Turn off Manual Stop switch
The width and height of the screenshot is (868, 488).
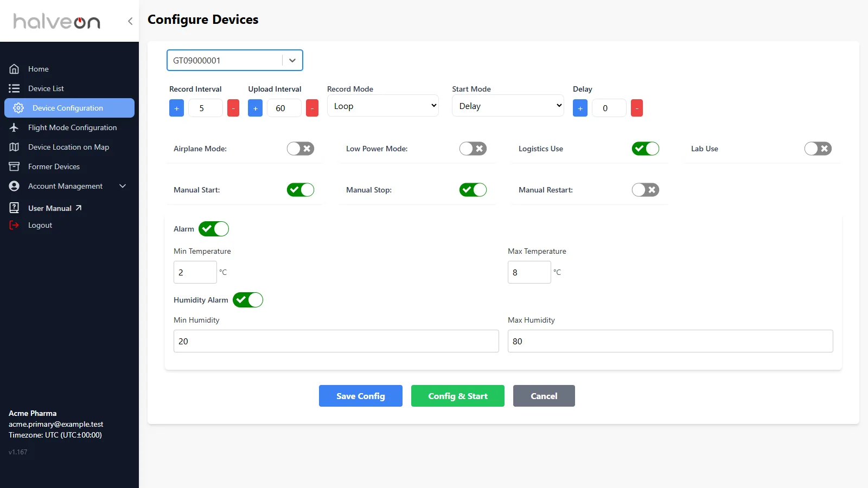click(x=473, y=190)
